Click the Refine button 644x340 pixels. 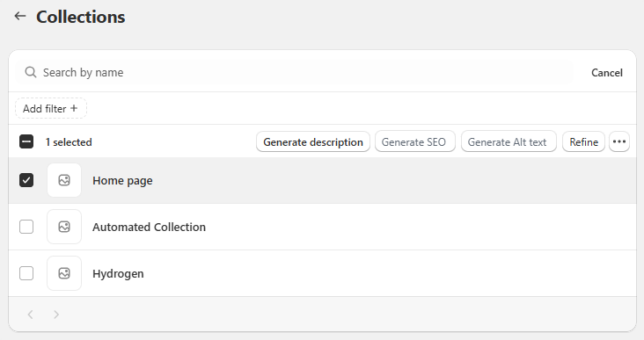pos(583,142)
